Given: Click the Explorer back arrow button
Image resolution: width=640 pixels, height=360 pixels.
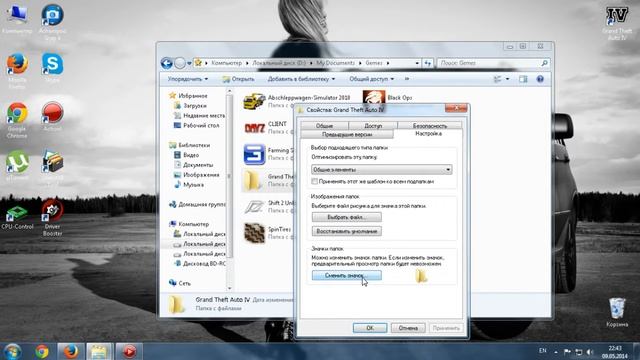Looking at the screenshot, I should 167,63.
